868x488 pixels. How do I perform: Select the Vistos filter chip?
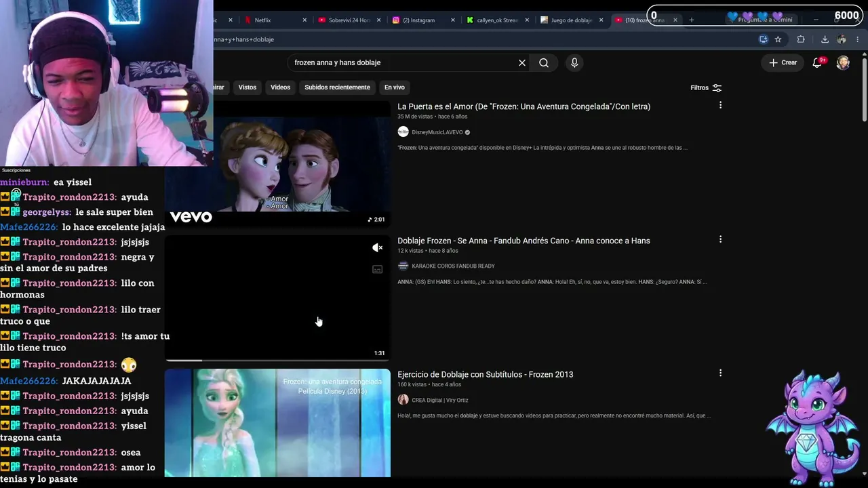248,87
